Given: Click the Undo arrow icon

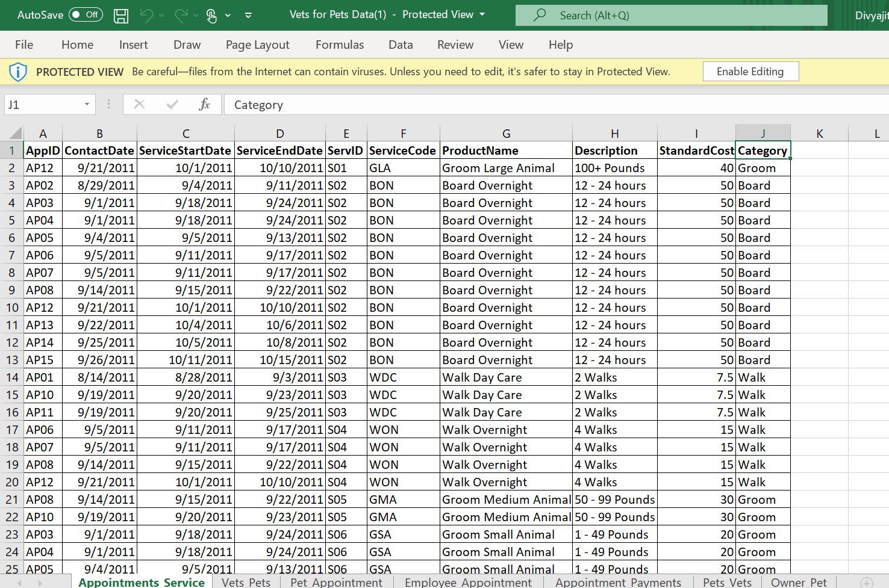Looking at the screenshot, I should tap(146, 16).
